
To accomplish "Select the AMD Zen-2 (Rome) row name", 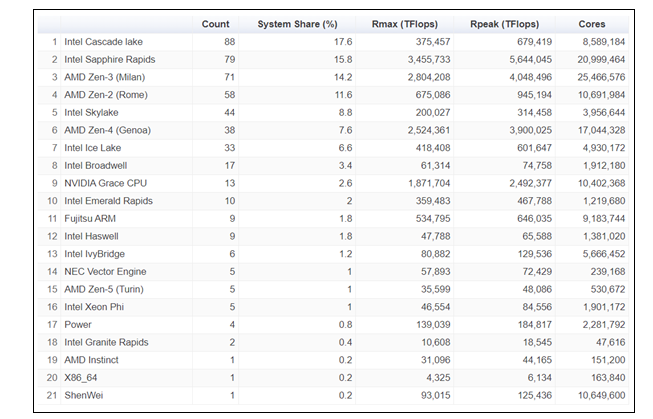I will pyautogui.click(x=106, y=95).
